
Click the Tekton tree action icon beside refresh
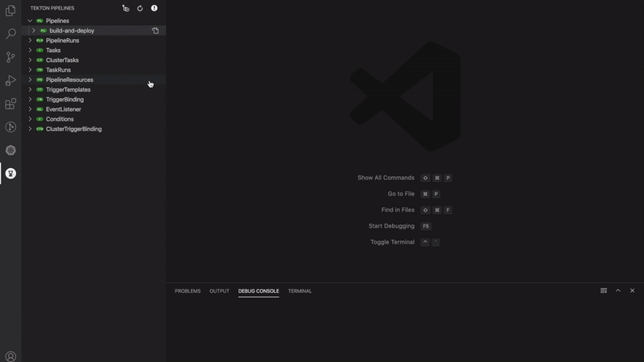[x=126, y=8]
